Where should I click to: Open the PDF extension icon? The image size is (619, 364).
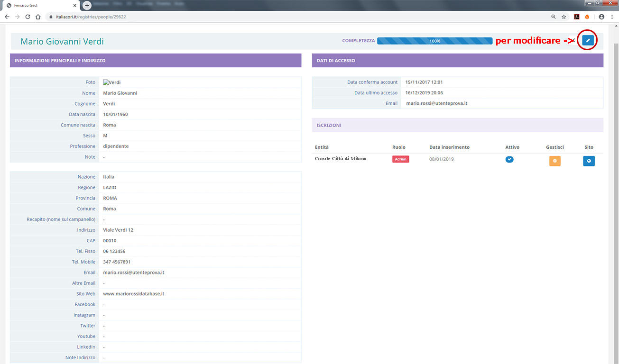577,17
